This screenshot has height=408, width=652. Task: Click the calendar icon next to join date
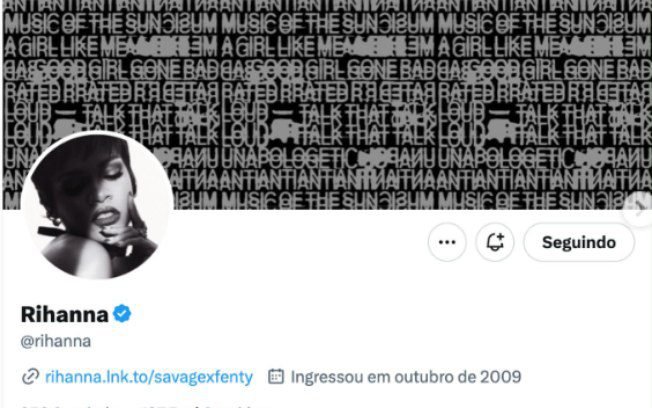click(x=276, y=376)
